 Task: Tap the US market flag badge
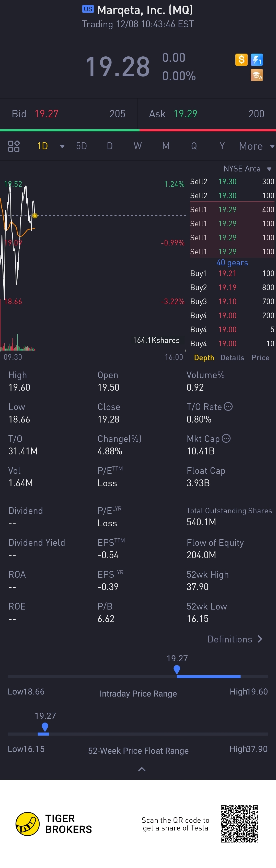coord(88,9)
